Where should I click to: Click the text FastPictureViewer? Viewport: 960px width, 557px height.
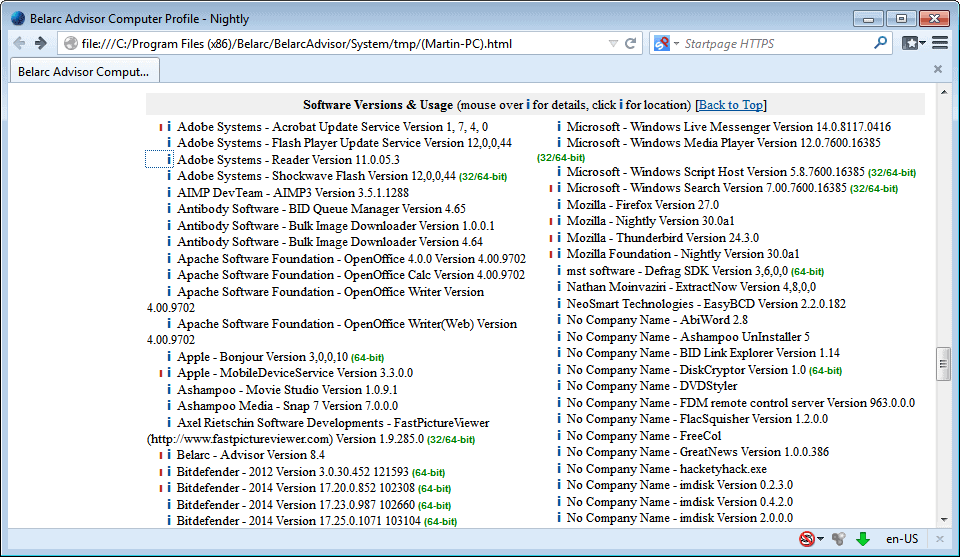click(x=441, y=422)
